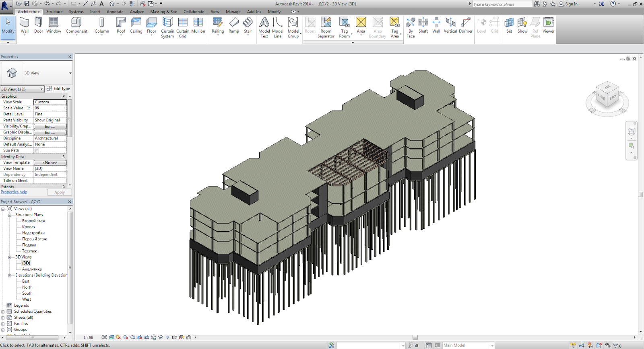Viewport: 644px width, 349px height.
Task: Select the Door tool
Action: (x=39, y=26)
